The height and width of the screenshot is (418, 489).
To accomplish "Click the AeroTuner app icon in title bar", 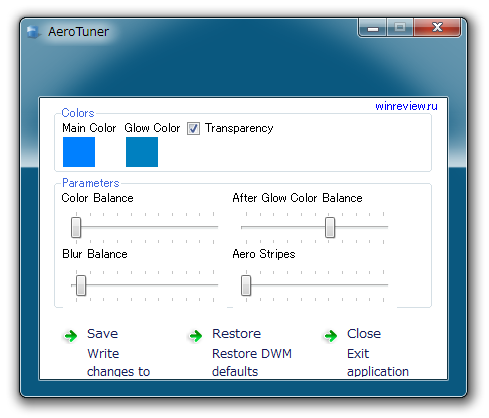I will 33,32.
